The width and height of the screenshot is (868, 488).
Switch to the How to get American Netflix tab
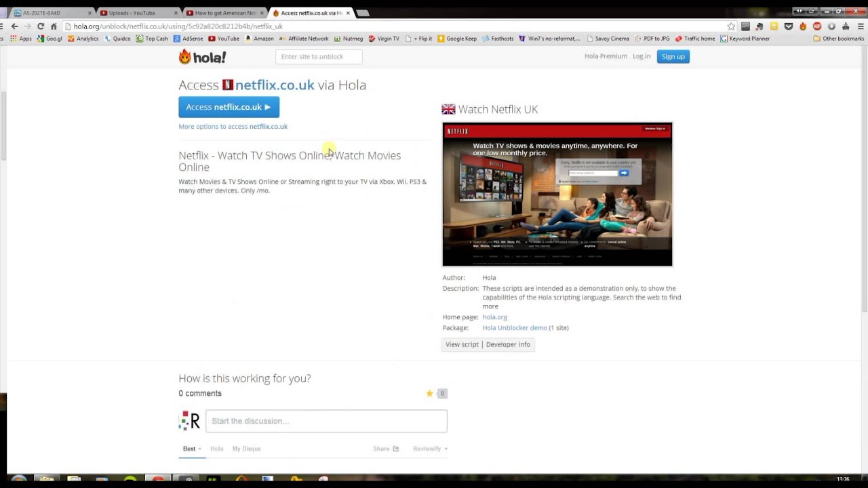click(x=224, y=13)
